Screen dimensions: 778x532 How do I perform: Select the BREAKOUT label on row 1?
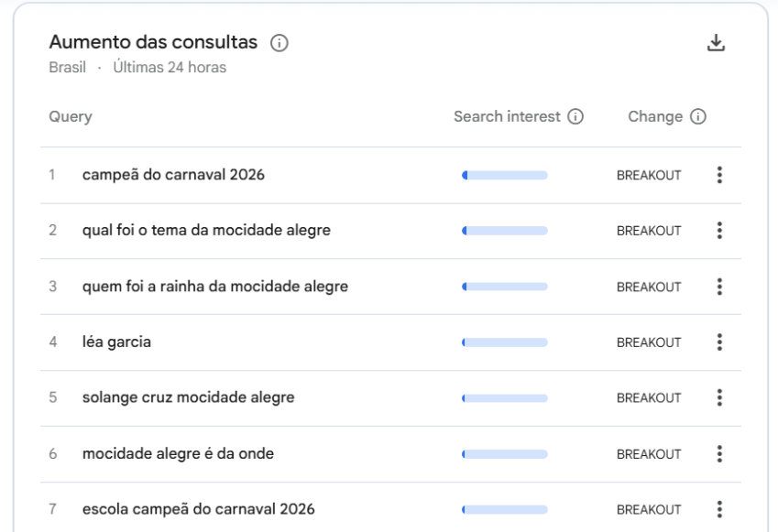649,174
